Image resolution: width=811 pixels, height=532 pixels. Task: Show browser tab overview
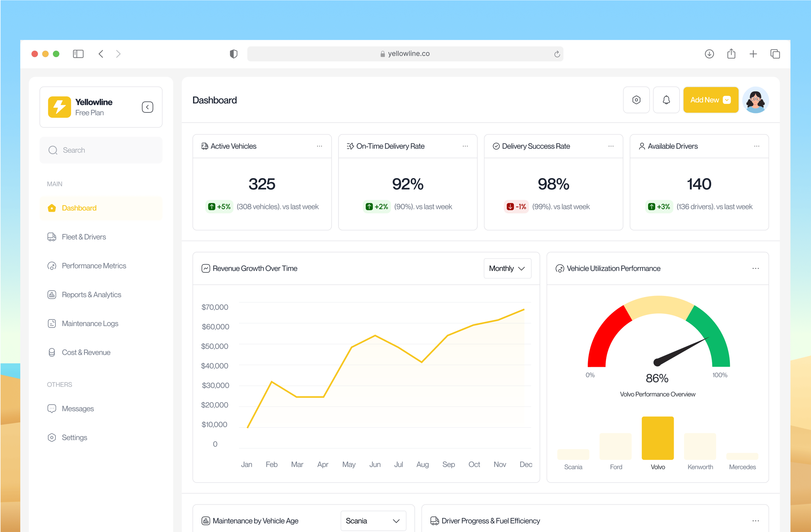point(775,54)
